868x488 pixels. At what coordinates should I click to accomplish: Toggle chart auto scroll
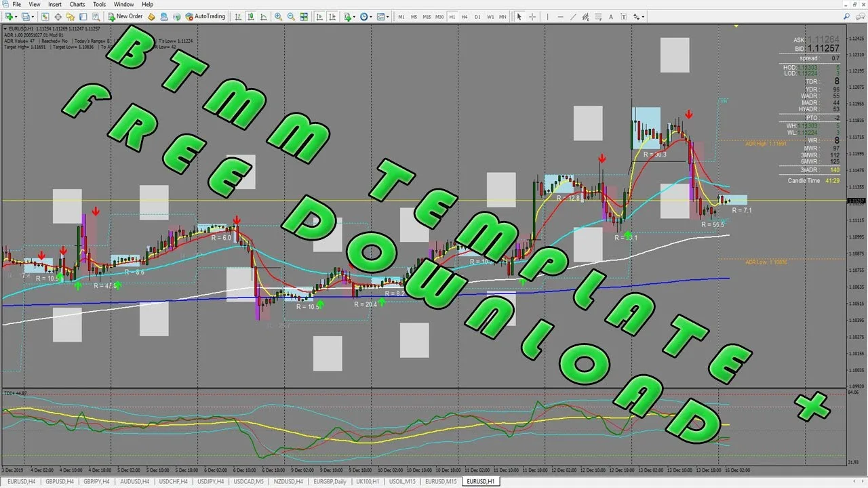coord(320,17)
